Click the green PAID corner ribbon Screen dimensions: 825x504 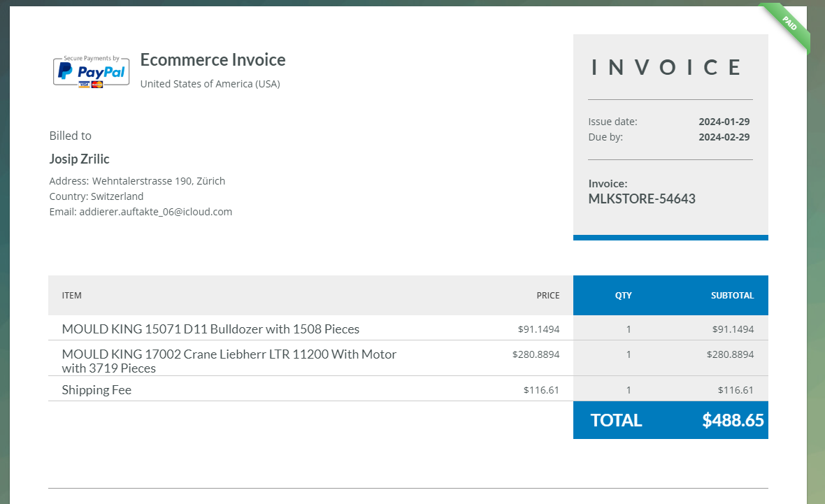click(x=786, y=26)
